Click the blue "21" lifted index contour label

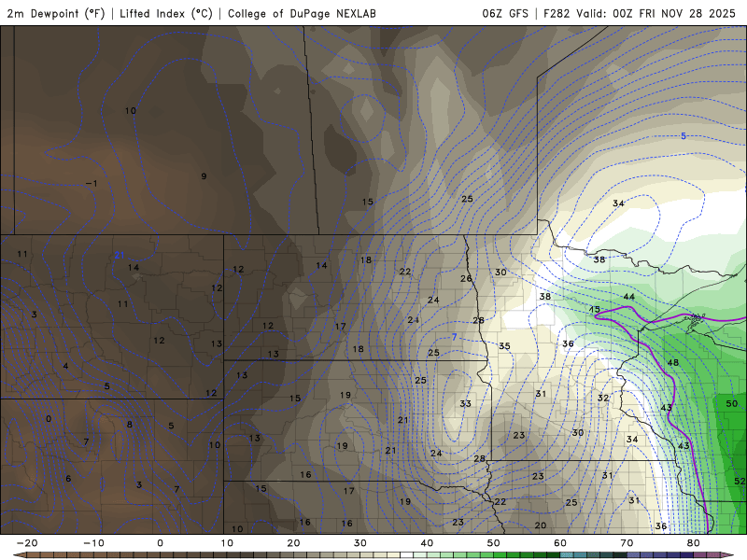tap(120, 255)
